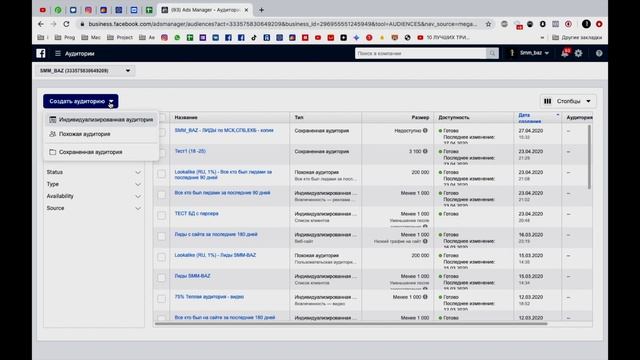Open the hamburger menu beside Аудитории
Image resolution: width=640 pixels, height=360 pixels.
58,53
